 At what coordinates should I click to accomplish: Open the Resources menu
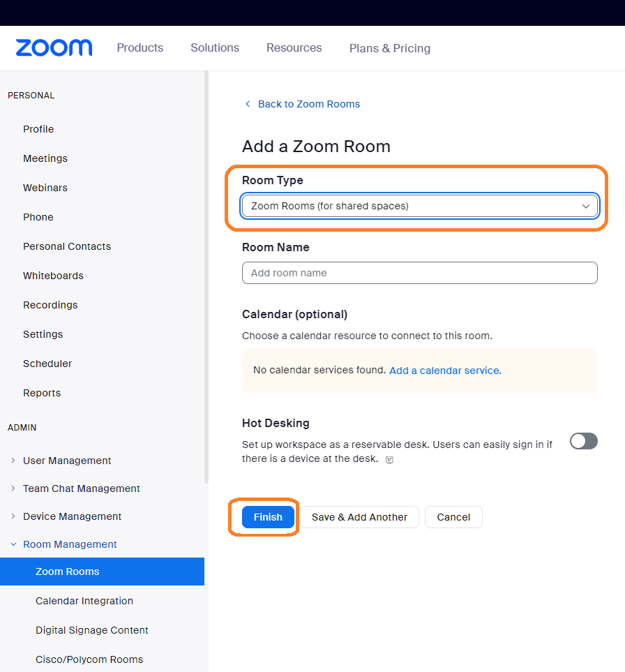(294, 47)
